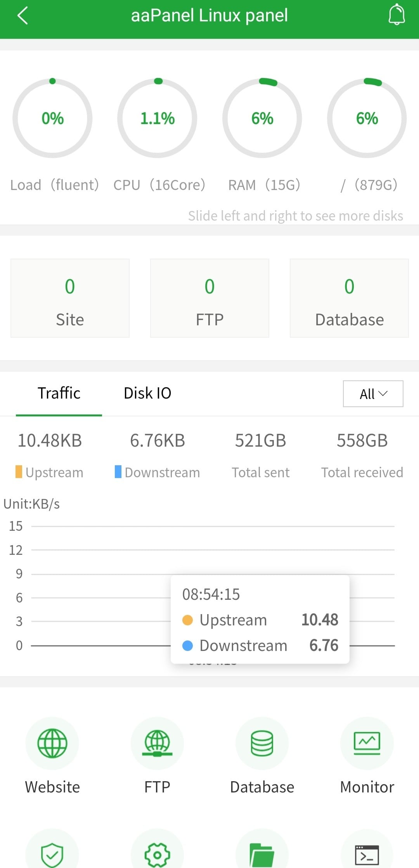This screenshot has width=419, height=868.
Task: Open notifications bell icon
Action: [396, 15]
